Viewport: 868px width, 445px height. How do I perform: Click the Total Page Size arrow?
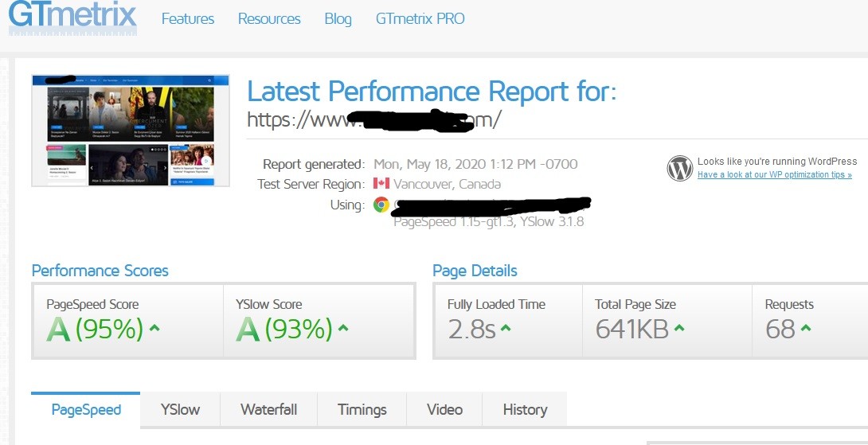[x=679, y=328]
